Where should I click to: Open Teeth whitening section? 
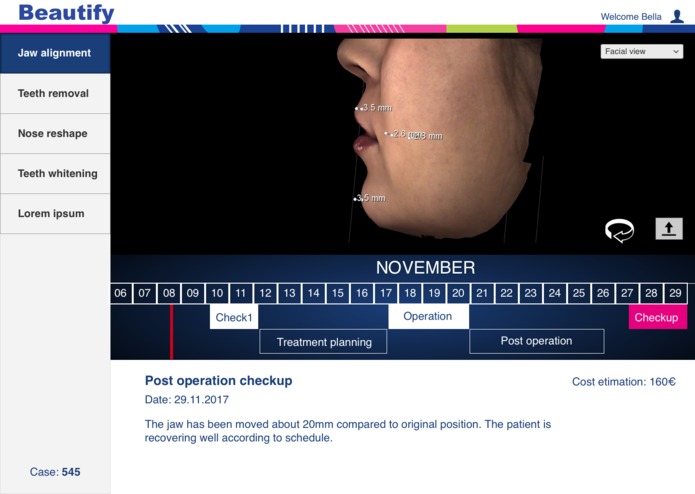pyautogui.click(x=55, y=173)
